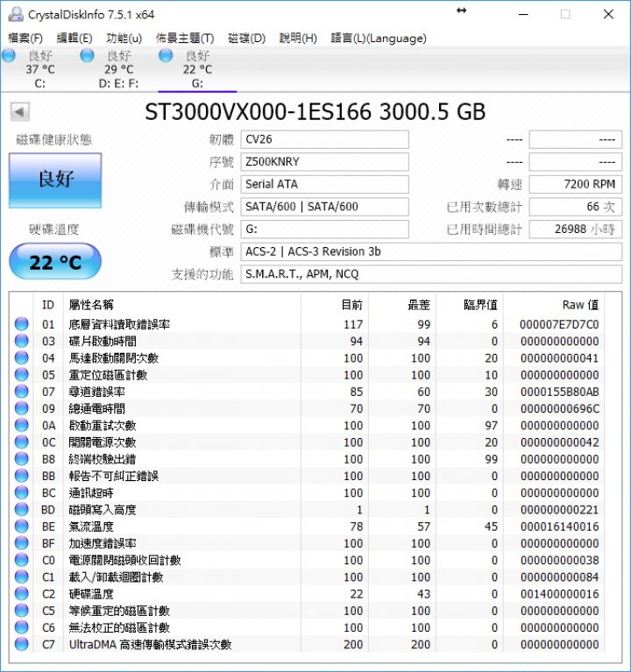Viewport: 631px width, 672px height.
Task: Click the status orb for attribute 05
Action: tap(21, 375)
